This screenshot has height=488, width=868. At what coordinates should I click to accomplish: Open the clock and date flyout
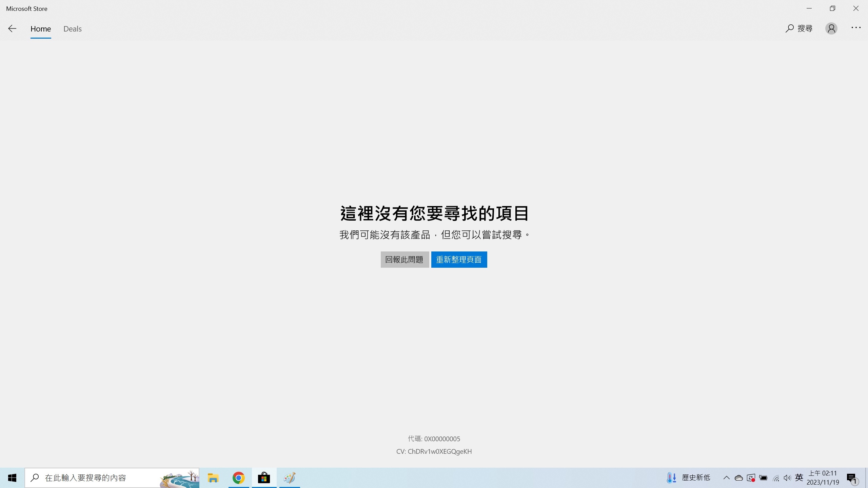point(823,478)
